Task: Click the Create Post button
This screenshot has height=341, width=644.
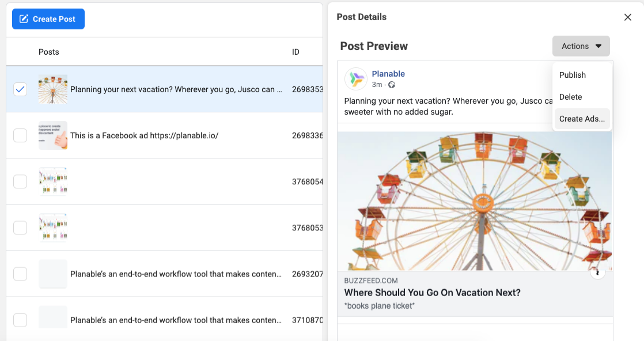Action: click(x=48, y=19)
